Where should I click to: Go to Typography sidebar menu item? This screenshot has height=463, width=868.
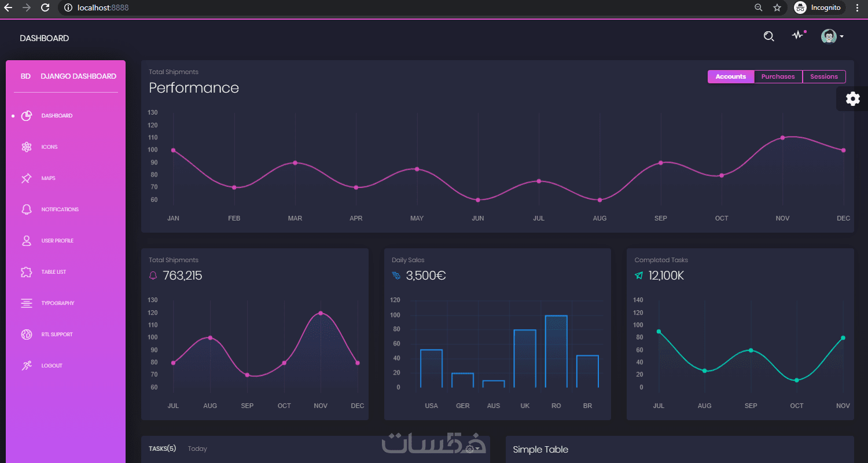pos(58,303)
